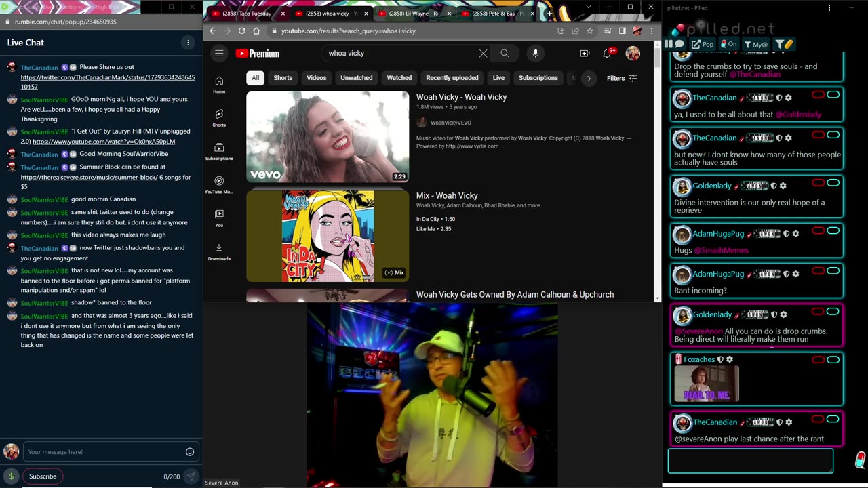
Task: Open You section in YouTube sidebar
Action: pos(219,218)
